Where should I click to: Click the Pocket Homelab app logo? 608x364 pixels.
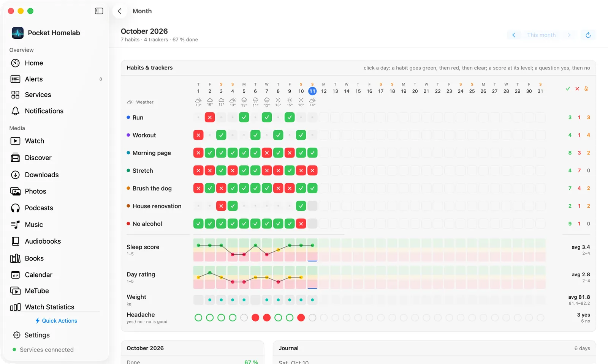tap(17, 33)
